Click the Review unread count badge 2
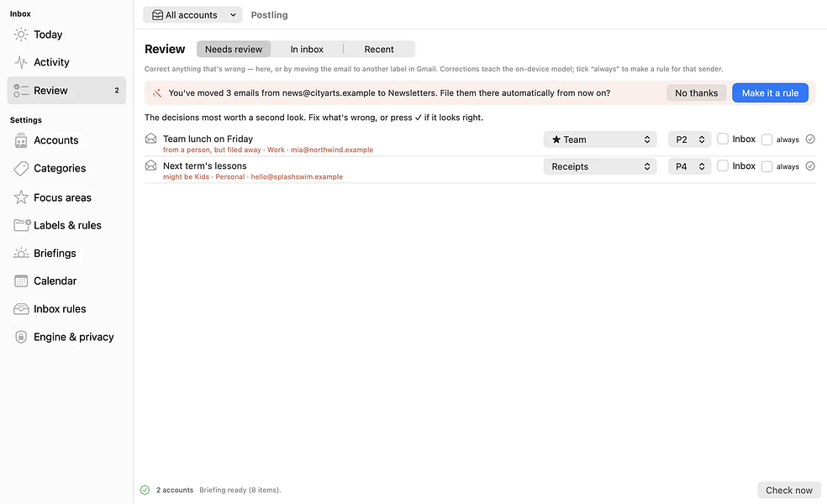827x504 pixels. [117, 90]
